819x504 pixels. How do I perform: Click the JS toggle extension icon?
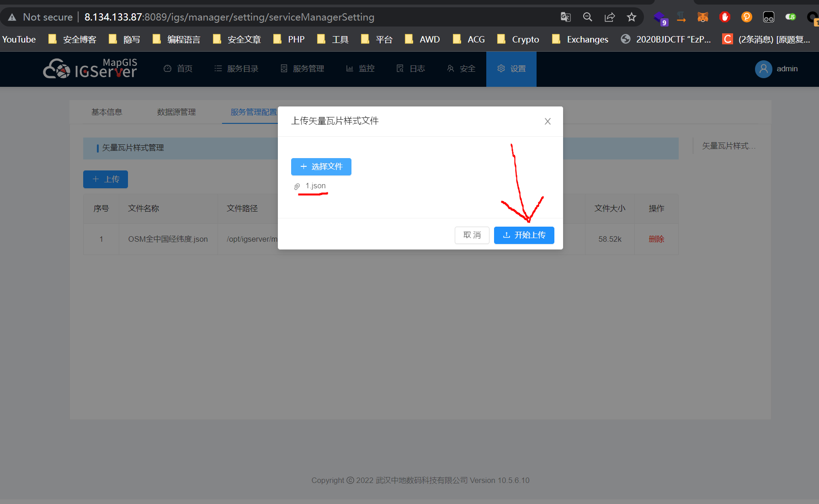pyautogui.click(x=790, y=17)
